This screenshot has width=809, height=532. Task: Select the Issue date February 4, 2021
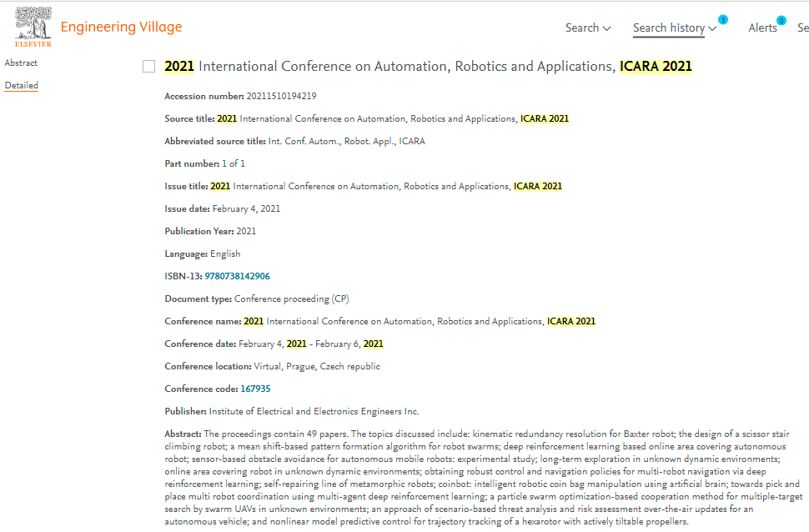point(246,209)
